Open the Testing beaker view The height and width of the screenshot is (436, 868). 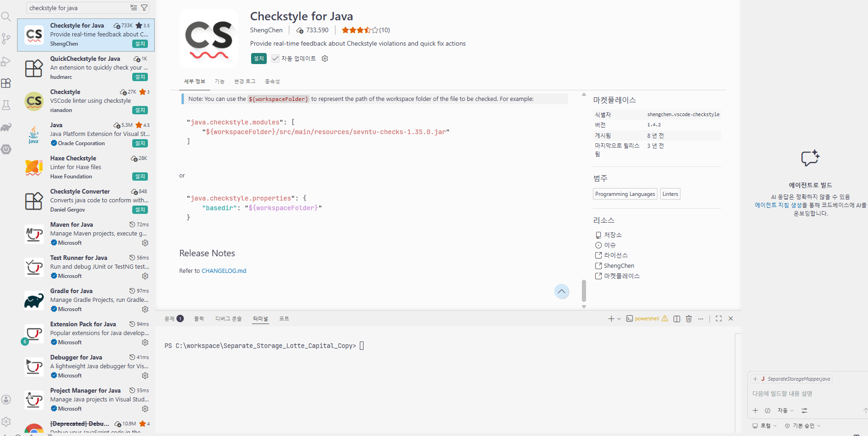[x=6, y=105]
